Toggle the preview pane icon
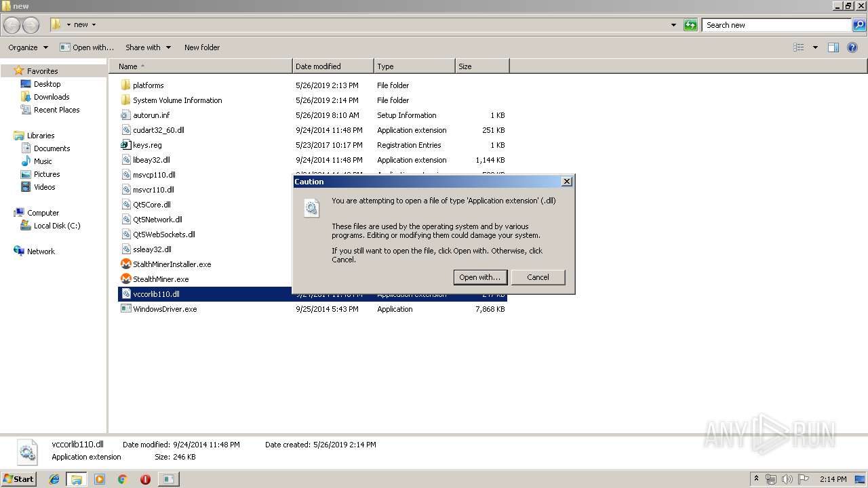 833,47
